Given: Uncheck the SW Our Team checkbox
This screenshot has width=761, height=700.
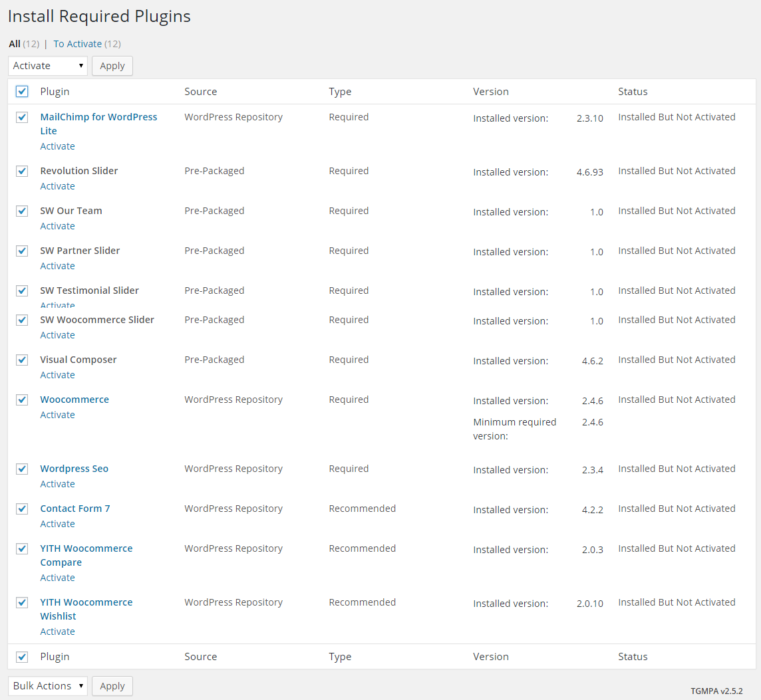Looking at the screenshot, I should click(22, 211).
